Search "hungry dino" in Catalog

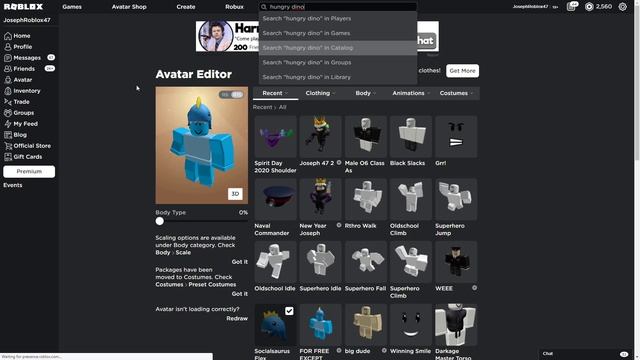point(338,48)
